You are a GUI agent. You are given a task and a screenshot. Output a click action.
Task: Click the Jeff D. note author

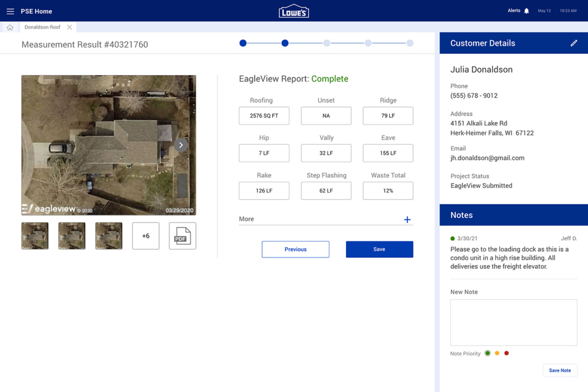569,239
